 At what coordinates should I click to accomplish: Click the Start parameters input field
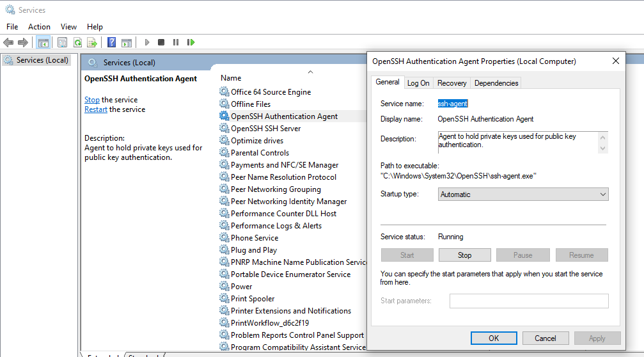point(529,301)
